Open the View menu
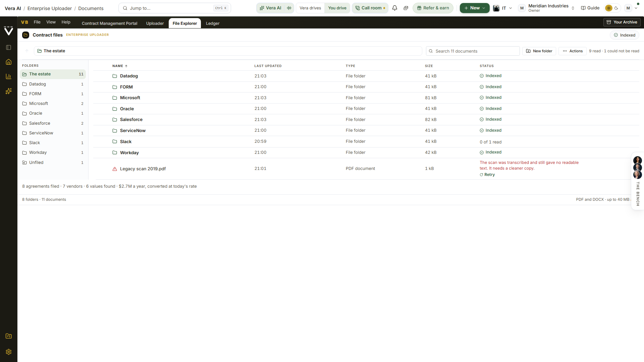 coord(51,22)
